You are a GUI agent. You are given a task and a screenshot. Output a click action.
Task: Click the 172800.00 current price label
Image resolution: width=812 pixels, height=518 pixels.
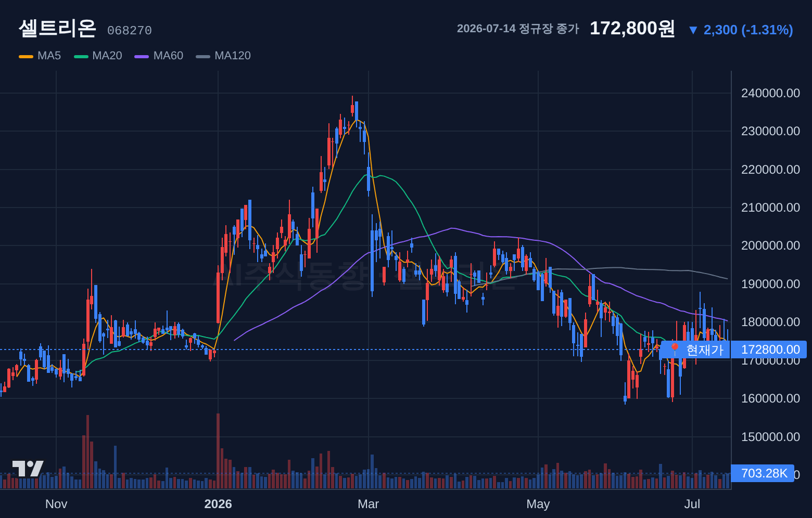tap(769, 349)
